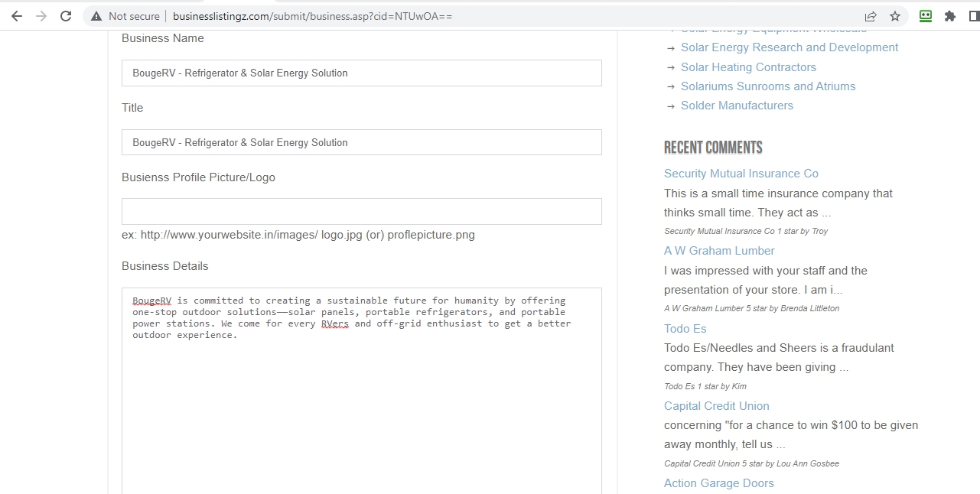Open the green robot extension icon

coord(926,16)
